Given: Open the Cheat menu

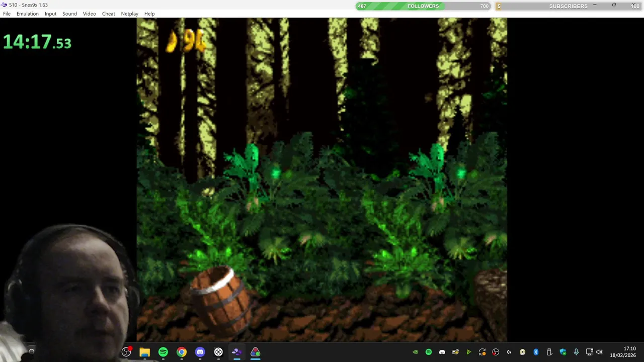Looking at the screenshot, I should pos(108,14).
